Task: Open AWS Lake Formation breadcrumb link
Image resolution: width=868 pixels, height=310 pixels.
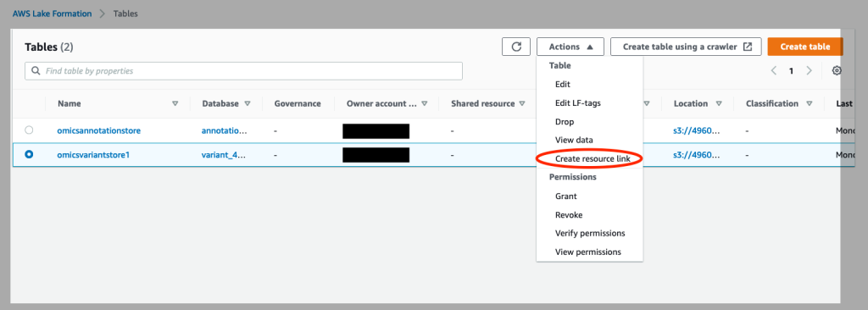Action: (53, 14)
